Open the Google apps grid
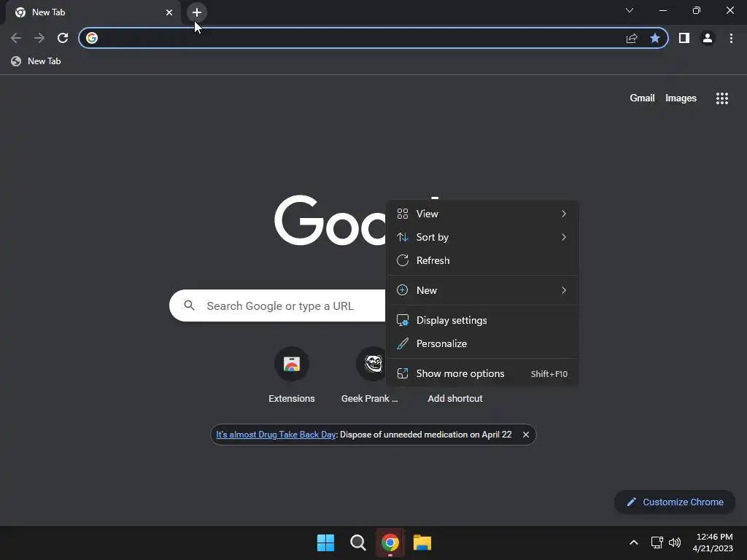This screenshot has width=747, height=560. [721, 98]
